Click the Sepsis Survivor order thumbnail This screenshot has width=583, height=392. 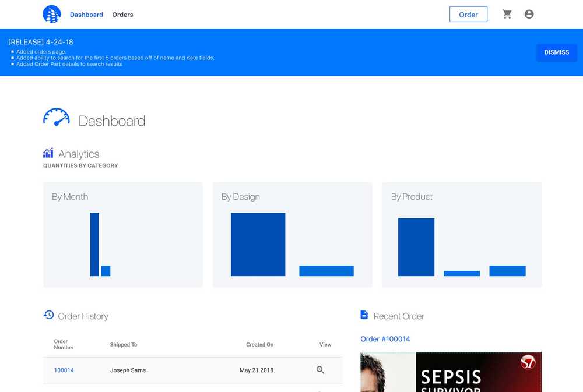coord(451,372)
